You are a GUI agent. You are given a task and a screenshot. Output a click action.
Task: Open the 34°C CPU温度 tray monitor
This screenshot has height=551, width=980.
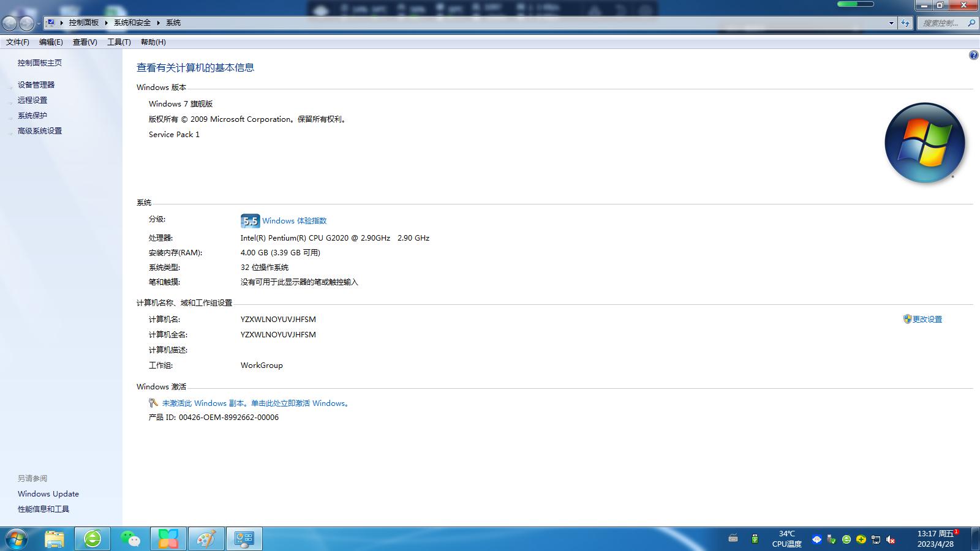[x=786, y=539]
